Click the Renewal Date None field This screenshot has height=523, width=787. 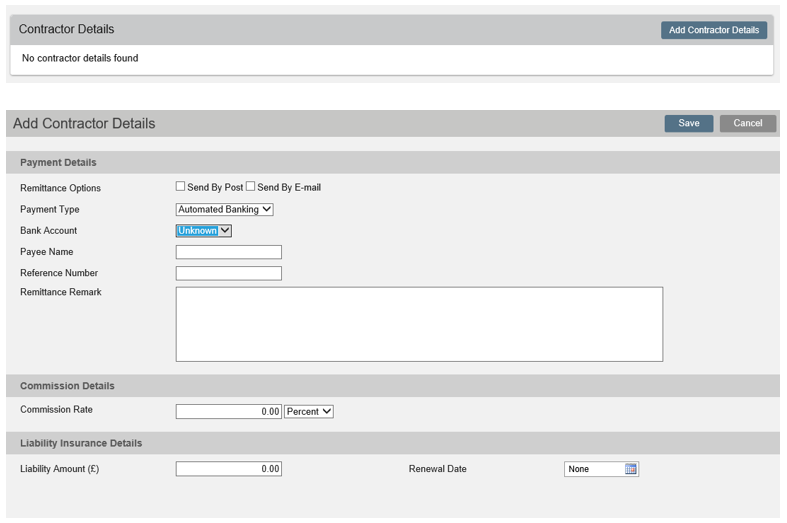(595, 469)
